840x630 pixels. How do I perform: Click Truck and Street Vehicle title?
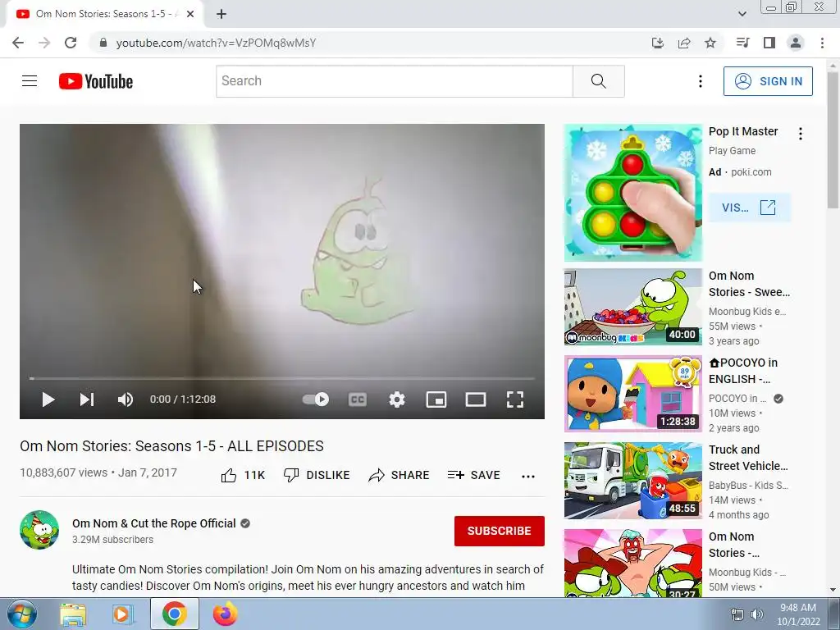748,458
